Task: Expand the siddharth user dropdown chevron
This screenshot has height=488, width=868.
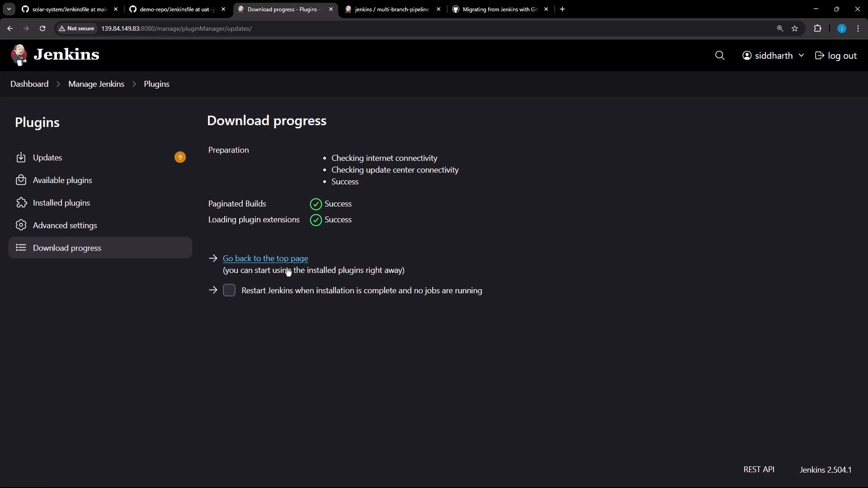Action: [x=801, y=56]
